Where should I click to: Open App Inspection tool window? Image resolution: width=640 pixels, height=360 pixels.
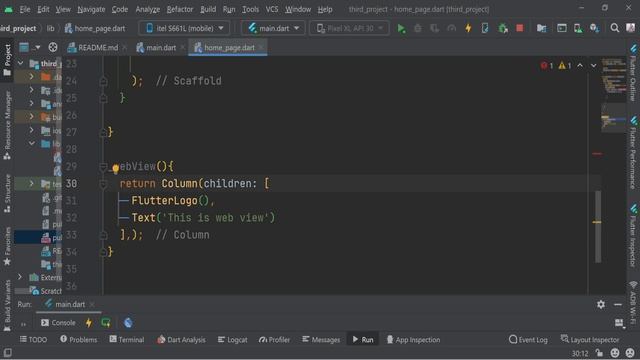(413, 340)
